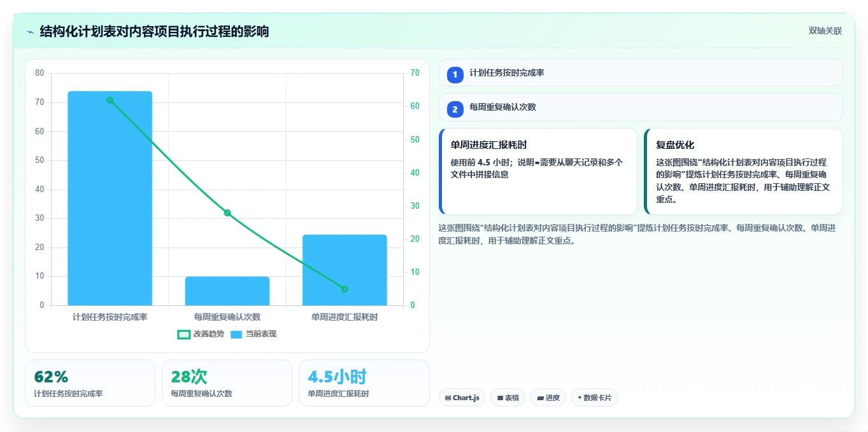Click the lightning icon beside the title
Screen dimensions: 868x432
tap(30, 32)
